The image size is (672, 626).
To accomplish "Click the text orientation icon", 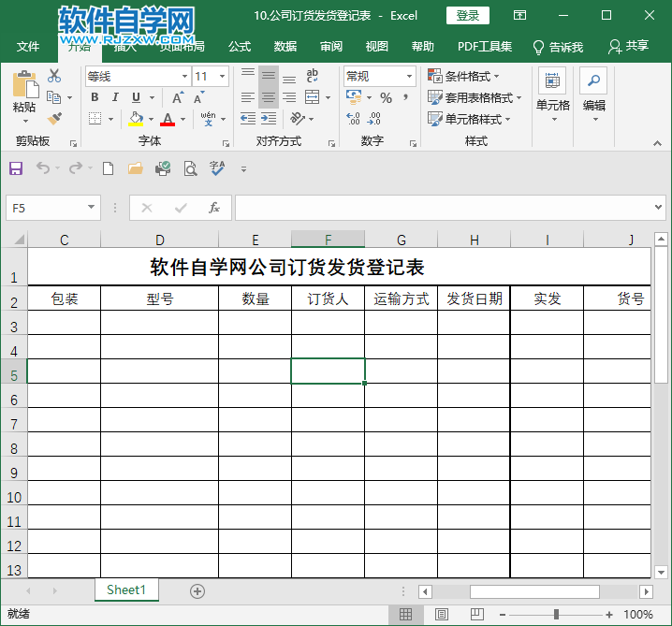I will [x=298, y=118].
